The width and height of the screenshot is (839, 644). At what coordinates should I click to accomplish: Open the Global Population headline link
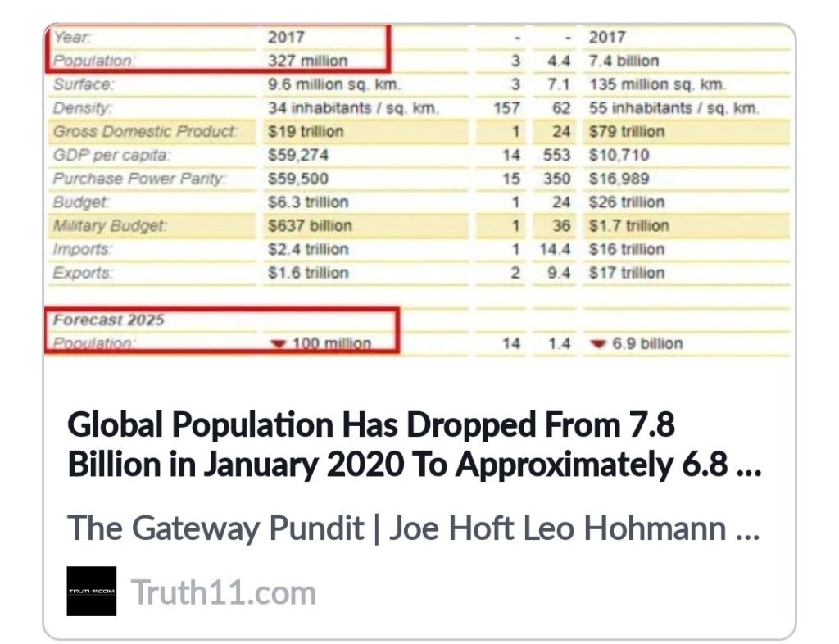pyautogui.click(x=414, y=445)
